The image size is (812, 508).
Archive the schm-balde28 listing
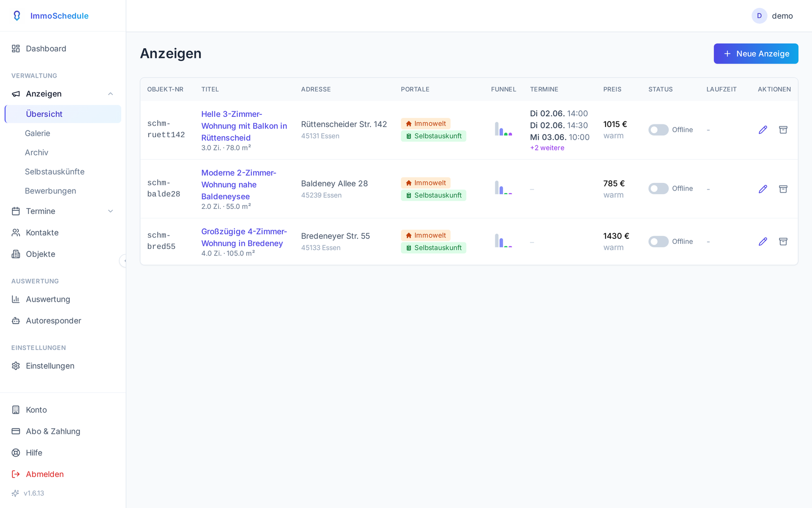pyautogui.click(x=783, y=189)
